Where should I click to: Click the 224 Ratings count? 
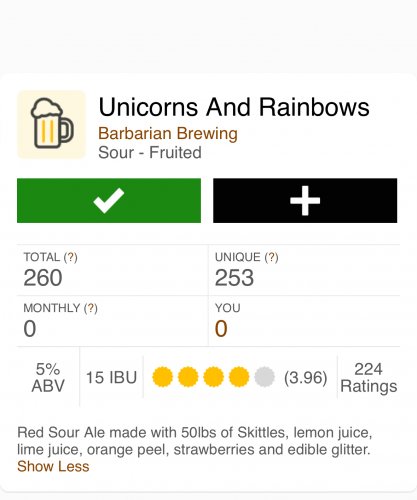pyautogui.click(x=368, y=378)
